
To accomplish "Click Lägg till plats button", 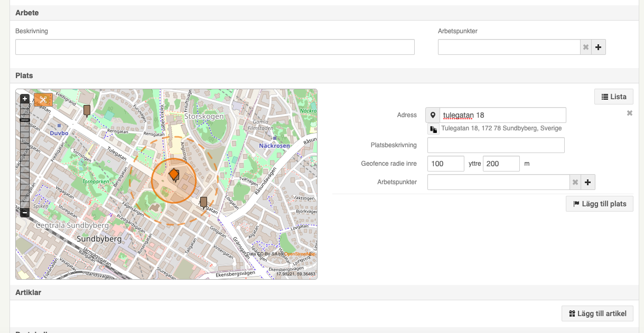I will point(600,204).
